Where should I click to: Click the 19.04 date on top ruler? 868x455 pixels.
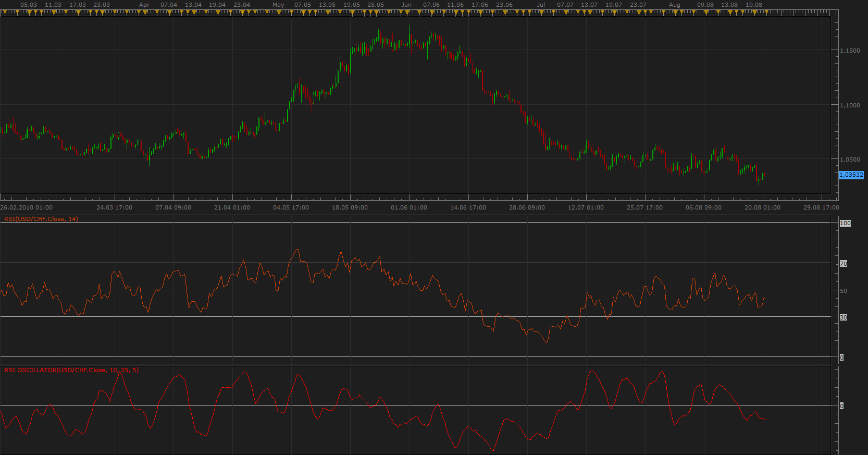click(x=217, y=5)
